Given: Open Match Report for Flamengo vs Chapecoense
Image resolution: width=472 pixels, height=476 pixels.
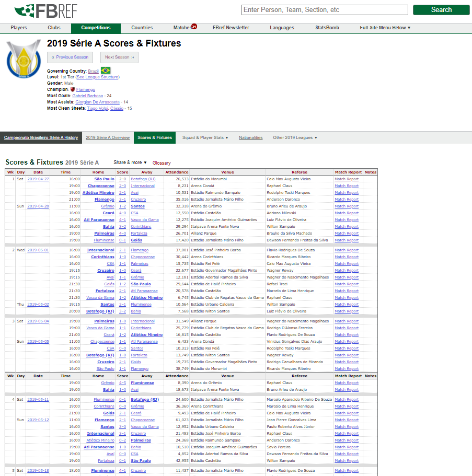Looking at the screenshot, I should click(347, 420).
